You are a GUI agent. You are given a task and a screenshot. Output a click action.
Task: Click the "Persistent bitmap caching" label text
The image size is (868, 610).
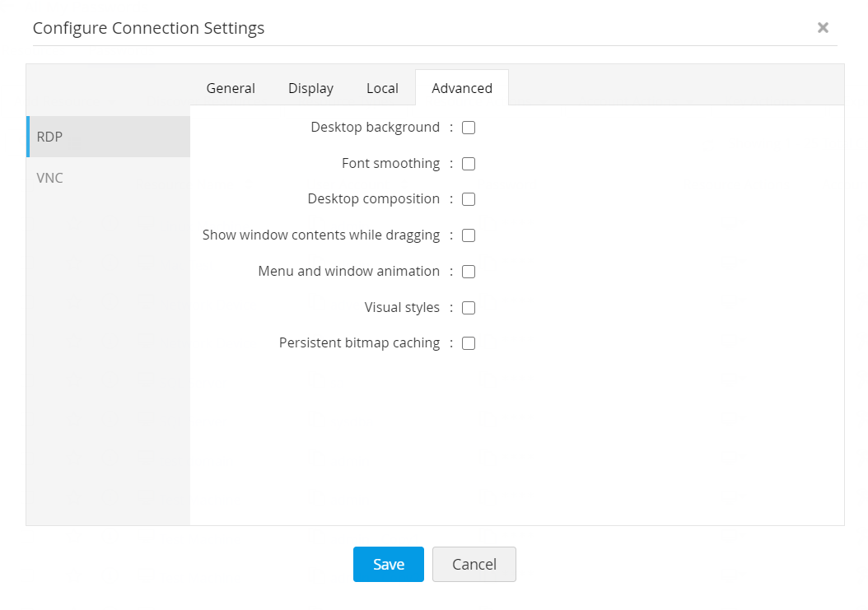click(359, 343)
